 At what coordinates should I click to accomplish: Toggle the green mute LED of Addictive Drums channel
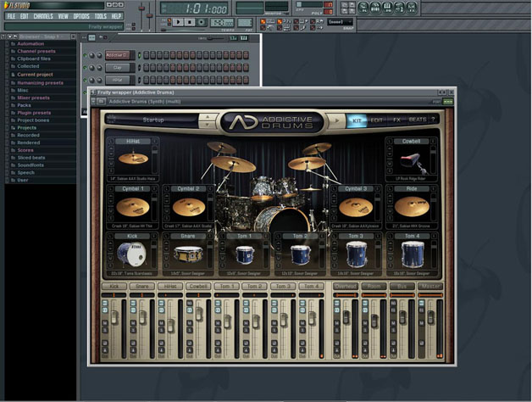(x=86, y=55)
